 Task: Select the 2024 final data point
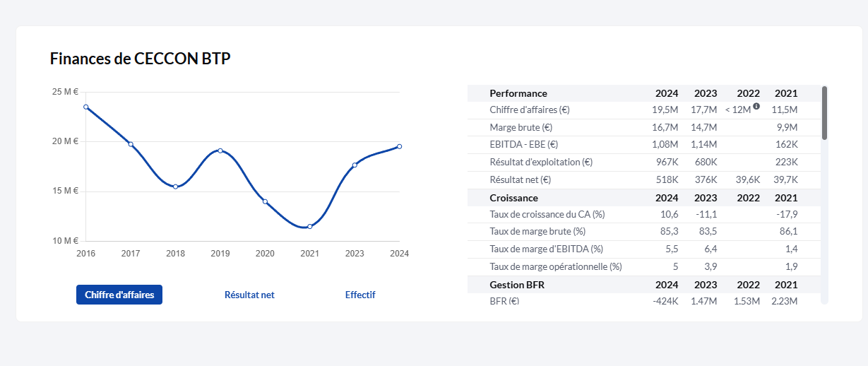(399, 146)
